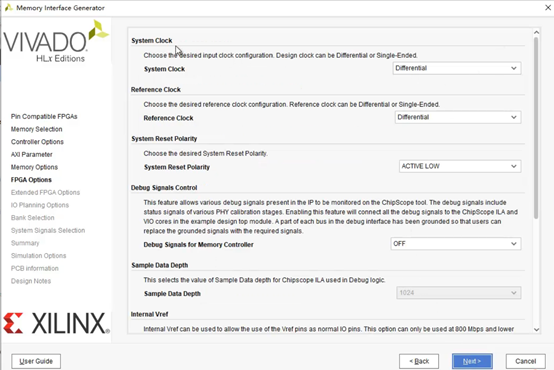Click the vertical scrollbar thumb
The image size is (554, 370).
(536, 128)
